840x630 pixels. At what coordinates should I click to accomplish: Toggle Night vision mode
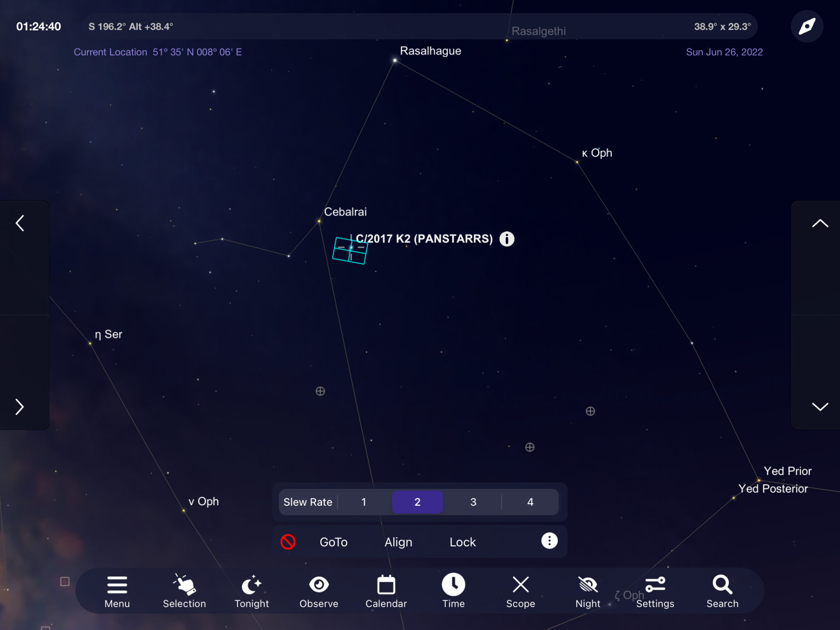[x=588, y=591]
